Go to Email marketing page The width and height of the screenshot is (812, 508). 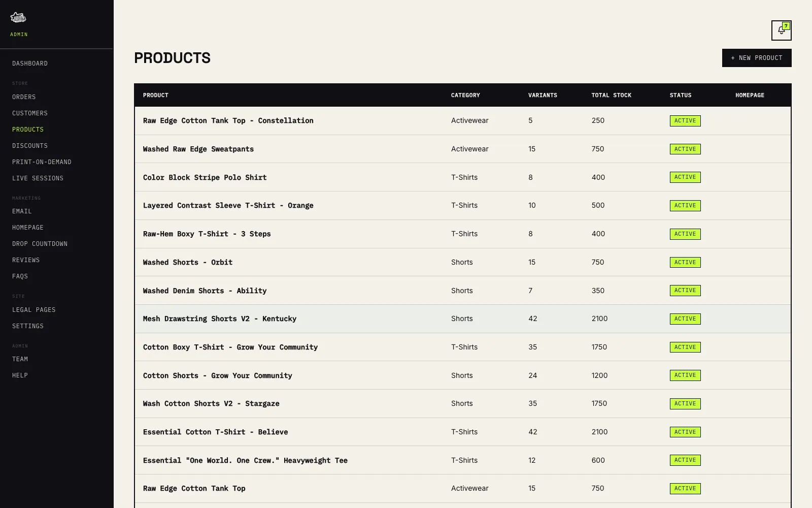point(22,211)
